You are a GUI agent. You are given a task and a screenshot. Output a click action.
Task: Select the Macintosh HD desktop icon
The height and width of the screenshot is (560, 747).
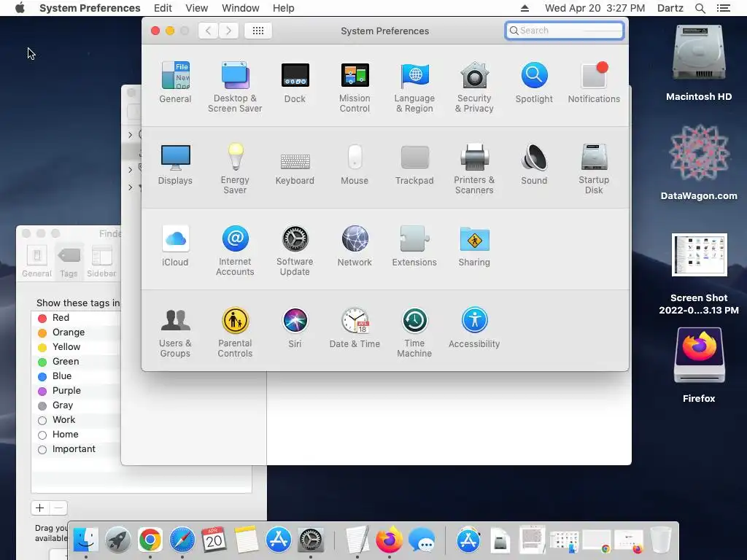[x=699, y=63]
